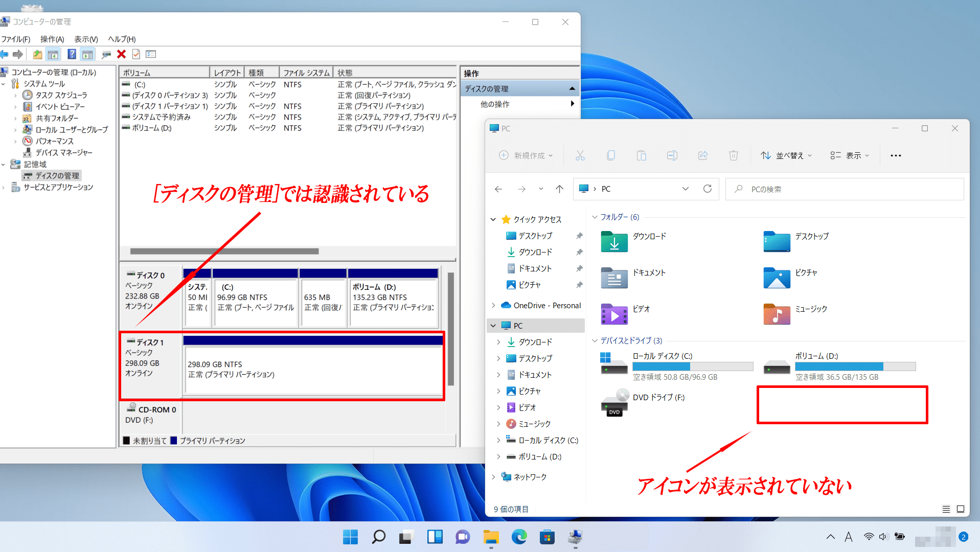The width and height of the screenshot is (980, 552).
Task: Select デバイス マネージャー in the tree
Action: pos(64,153)
